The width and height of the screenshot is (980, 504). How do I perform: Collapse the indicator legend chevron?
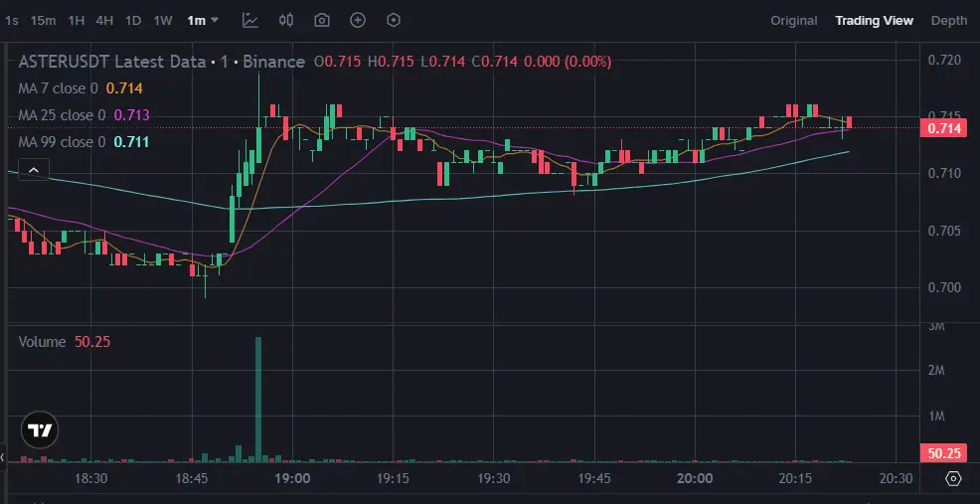pyautogui.click(x=34, y=169)
